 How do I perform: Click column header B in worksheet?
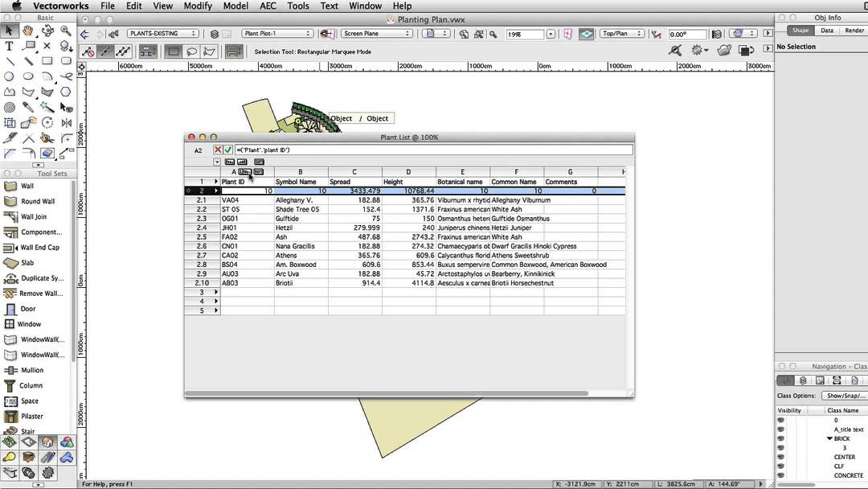click(x=301, y=172)
